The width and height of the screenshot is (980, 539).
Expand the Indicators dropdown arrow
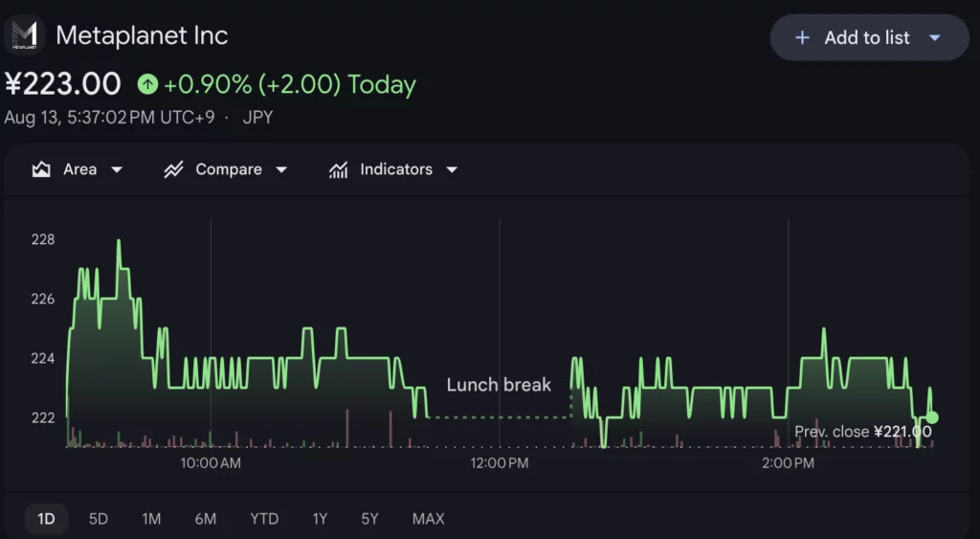click(x=452, y=169)
